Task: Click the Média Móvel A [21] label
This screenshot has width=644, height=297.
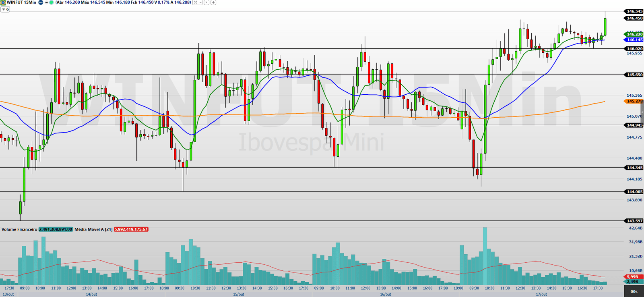Action: pos(93,229)
